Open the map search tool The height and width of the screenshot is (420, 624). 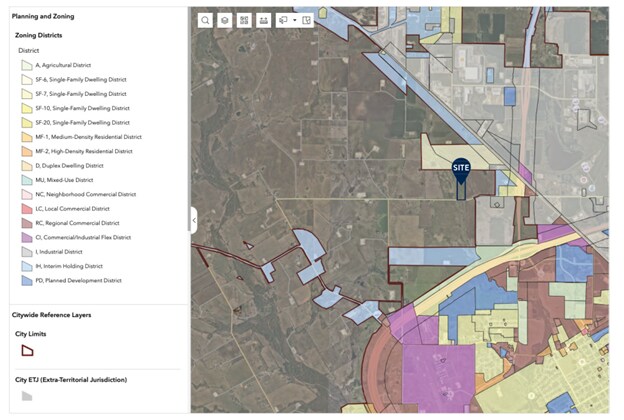pyautogui.click(x=205, y=20)
